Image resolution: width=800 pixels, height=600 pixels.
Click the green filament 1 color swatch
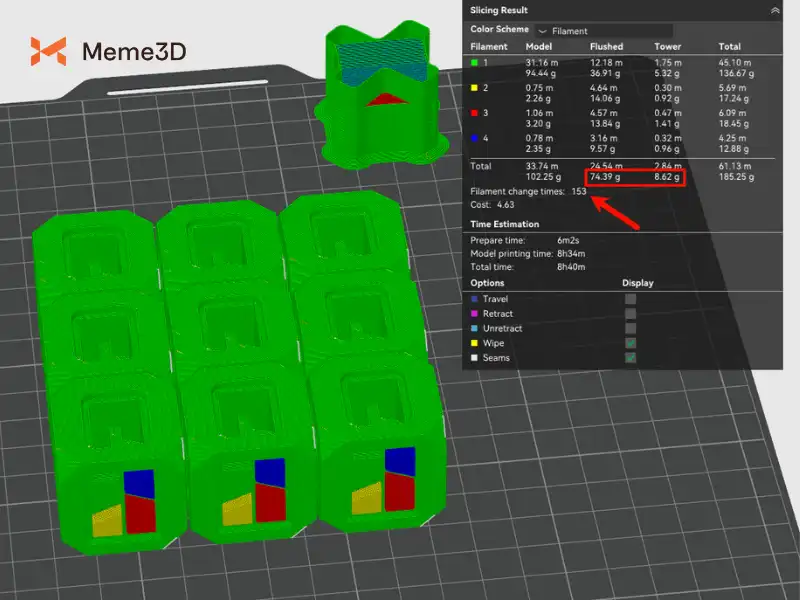(x=474, y=64)
